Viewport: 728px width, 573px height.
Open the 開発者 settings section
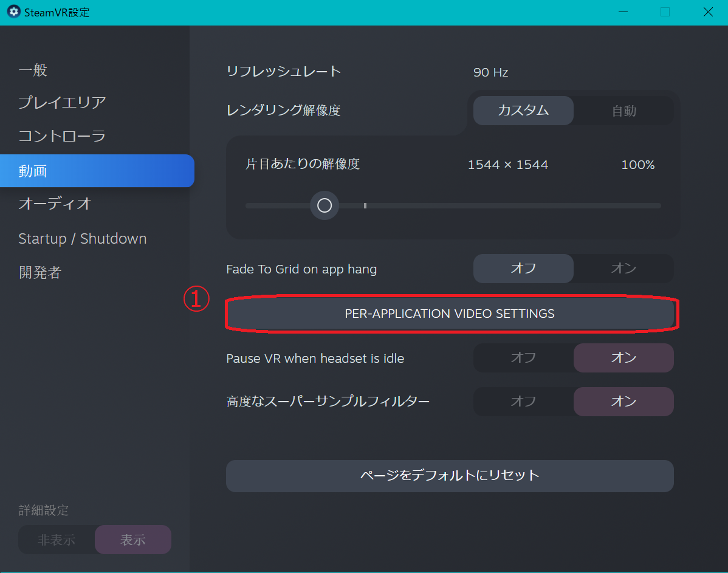click(x=40, y=273)
